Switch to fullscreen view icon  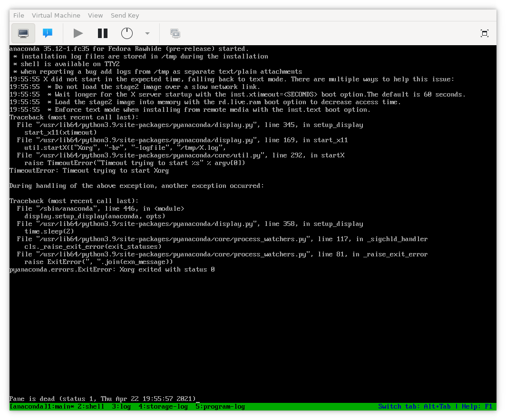(485, 33)
